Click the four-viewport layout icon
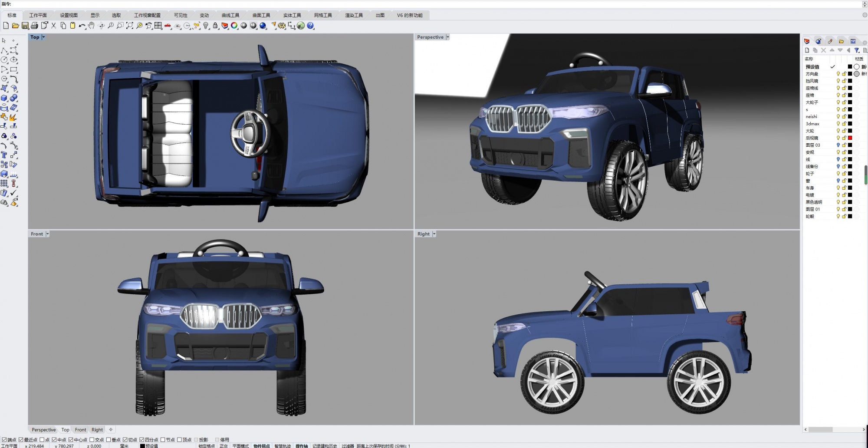Viewport: 868px width, 448px height. (x=158, y=26)
